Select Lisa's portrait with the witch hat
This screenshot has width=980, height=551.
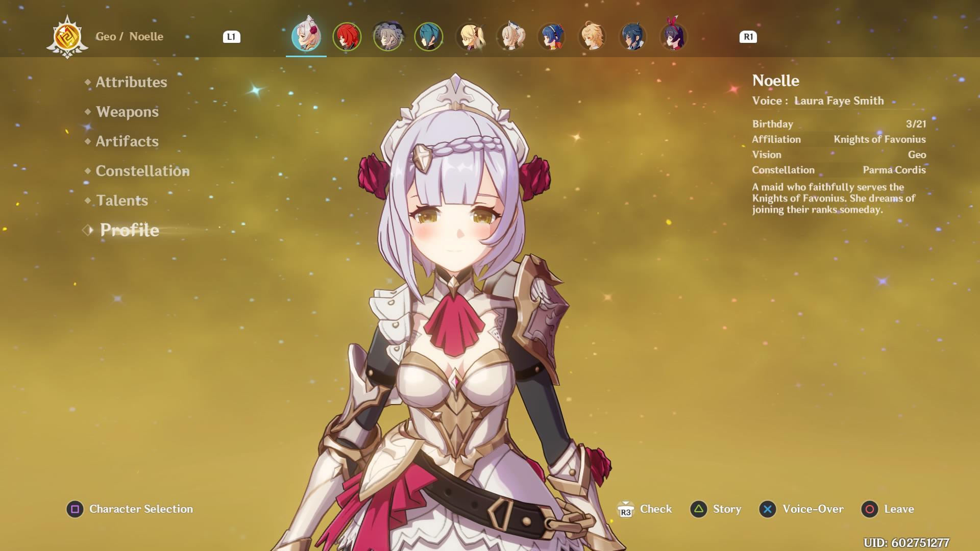coord(388,37)
